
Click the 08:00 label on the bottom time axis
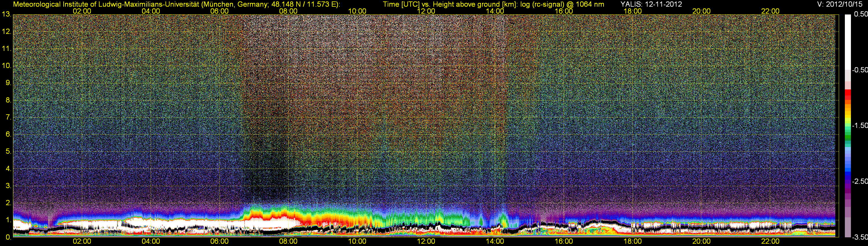(288, 242)
